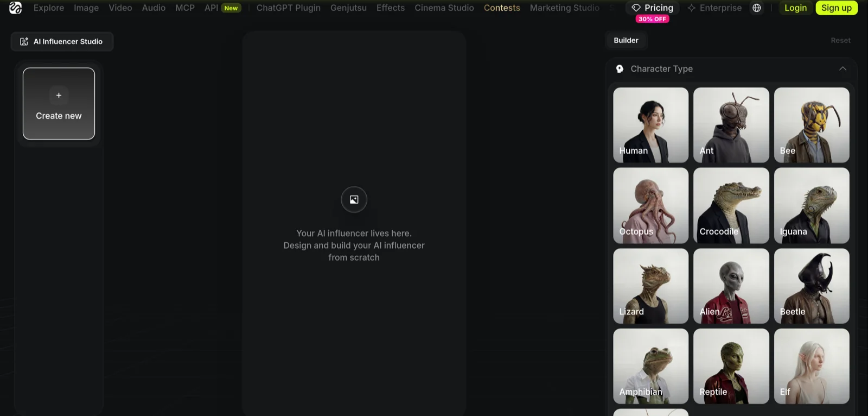Choose the Amphibian character type
Viewport: 868px width, 416px height.
click(x=650, y=366)
